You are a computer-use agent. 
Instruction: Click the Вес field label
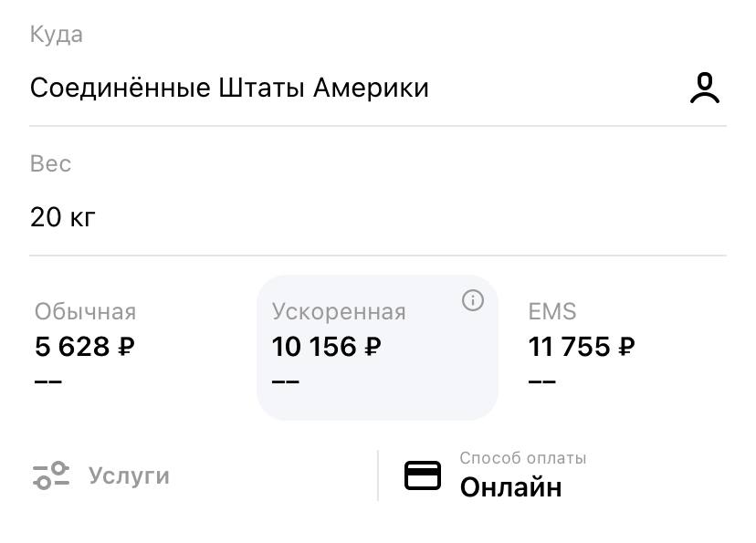50,164
